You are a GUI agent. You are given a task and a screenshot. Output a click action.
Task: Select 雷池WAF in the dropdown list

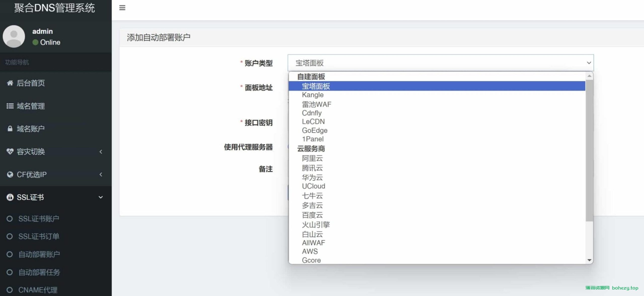(437, 104)
